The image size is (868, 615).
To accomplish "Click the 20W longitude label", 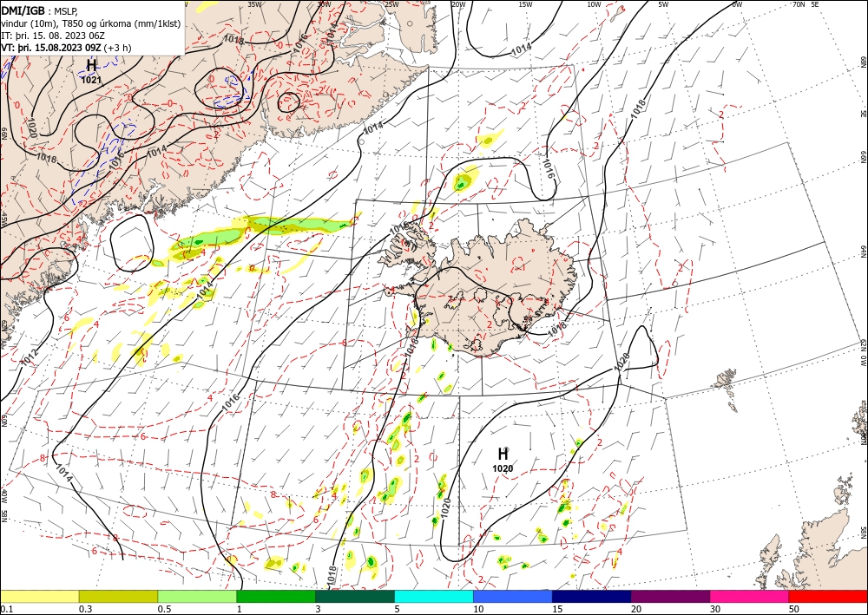I will point(457,4).
